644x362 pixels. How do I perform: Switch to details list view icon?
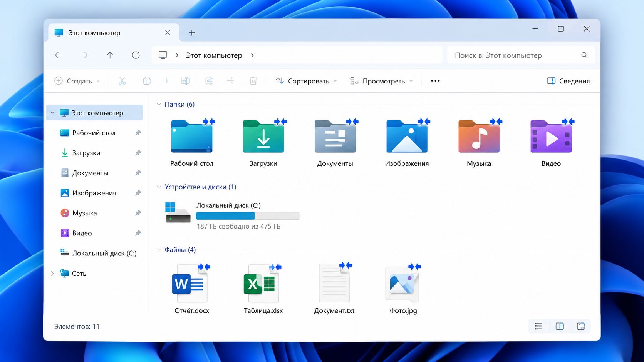point(538,326)
